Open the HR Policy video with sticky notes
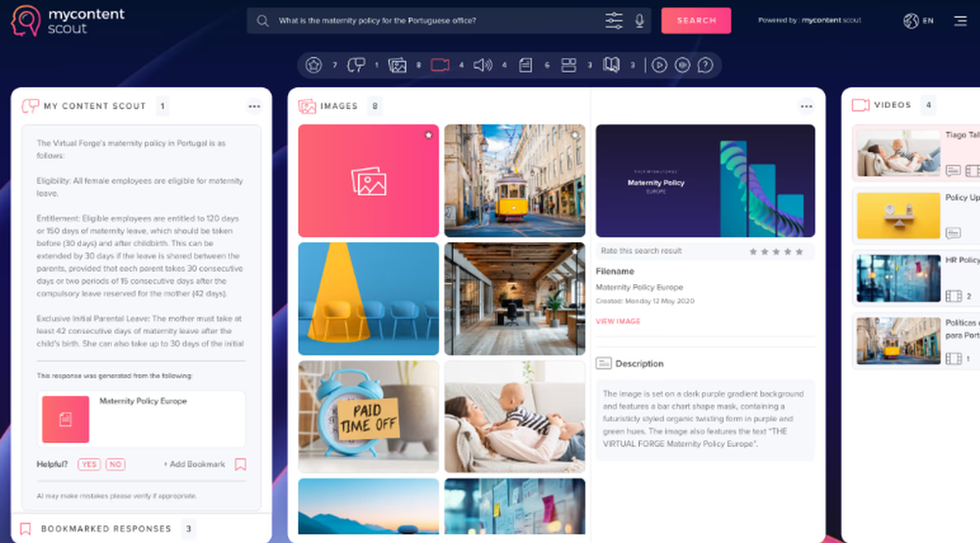980x543 pixels. pyautogui.click(x=898, y=278)
